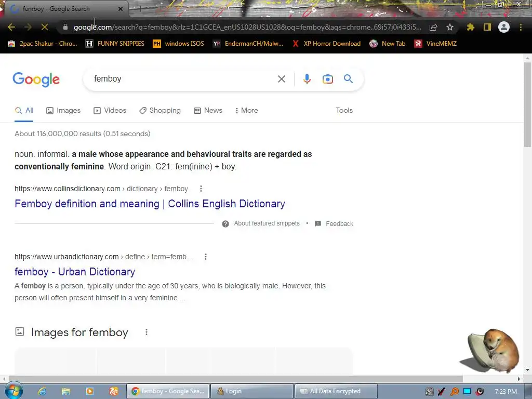Open options beside Images for femboy

pyautogui.click(x=146, y=332)
